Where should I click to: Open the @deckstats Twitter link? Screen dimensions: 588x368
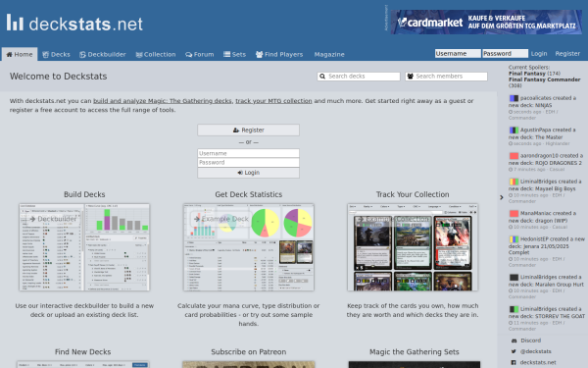coord(535,351)
